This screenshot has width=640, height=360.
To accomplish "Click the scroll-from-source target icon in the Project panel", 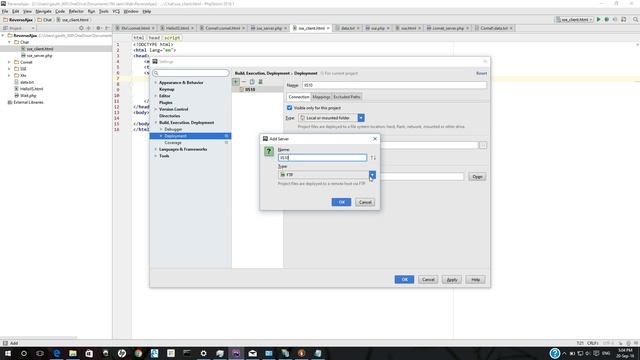I will (81, 28).
